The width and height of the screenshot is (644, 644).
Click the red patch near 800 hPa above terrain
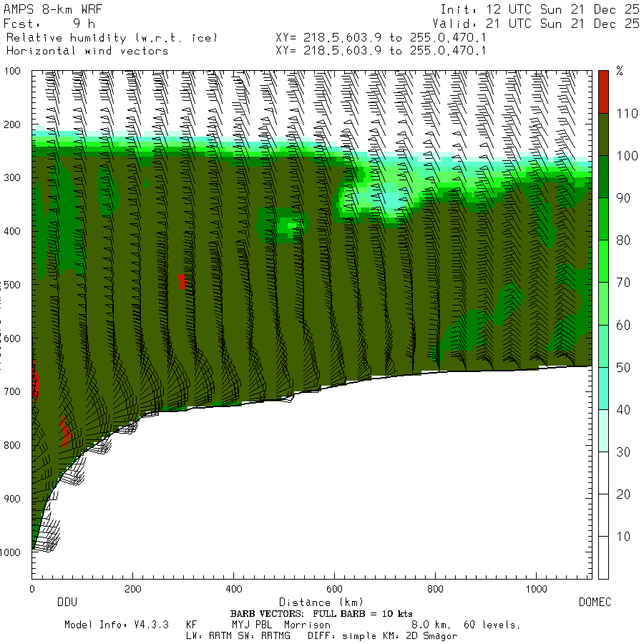65,431
